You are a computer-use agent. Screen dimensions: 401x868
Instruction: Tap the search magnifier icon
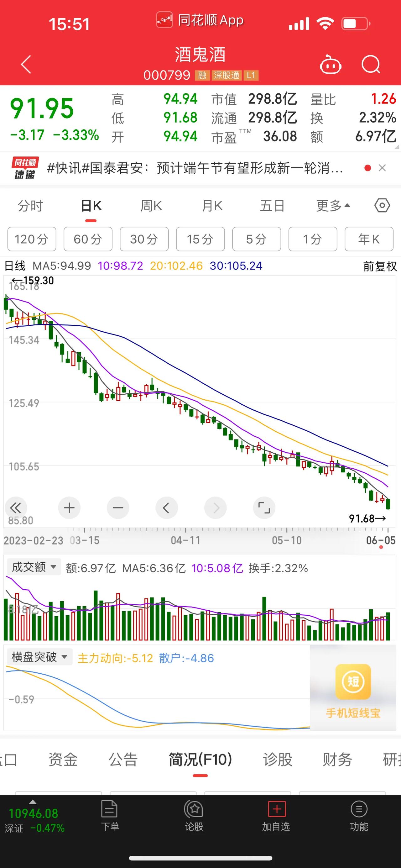[x=371, y=64]
